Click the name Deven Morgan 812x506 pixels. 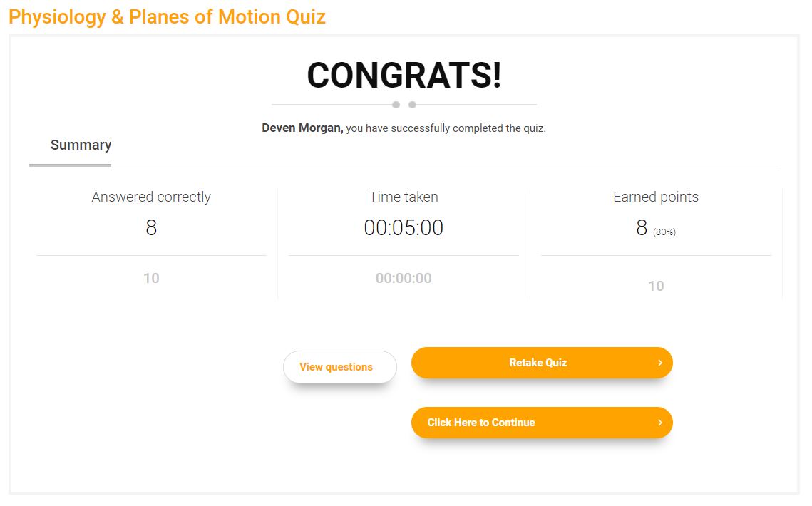302,129
